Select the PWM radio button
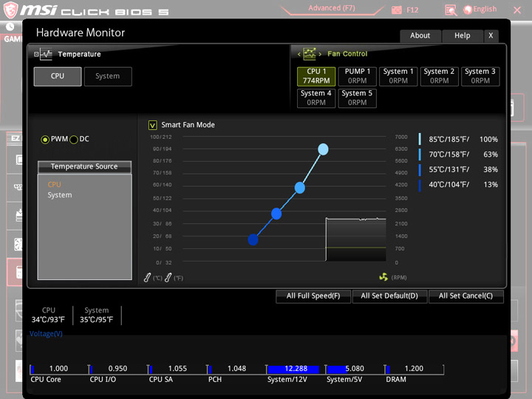Screen dimensions: 532x399 tap(45, 140)
